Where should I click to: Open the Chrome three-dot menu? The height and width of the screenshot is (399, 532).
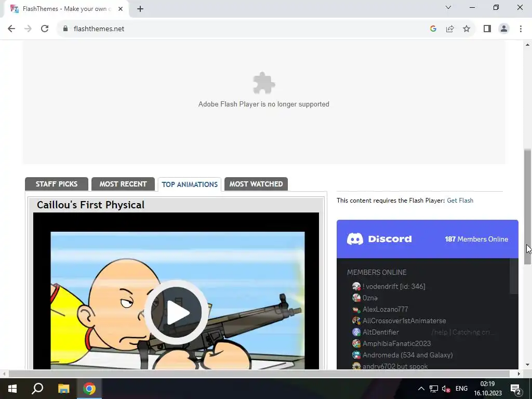tap(521, 29)
